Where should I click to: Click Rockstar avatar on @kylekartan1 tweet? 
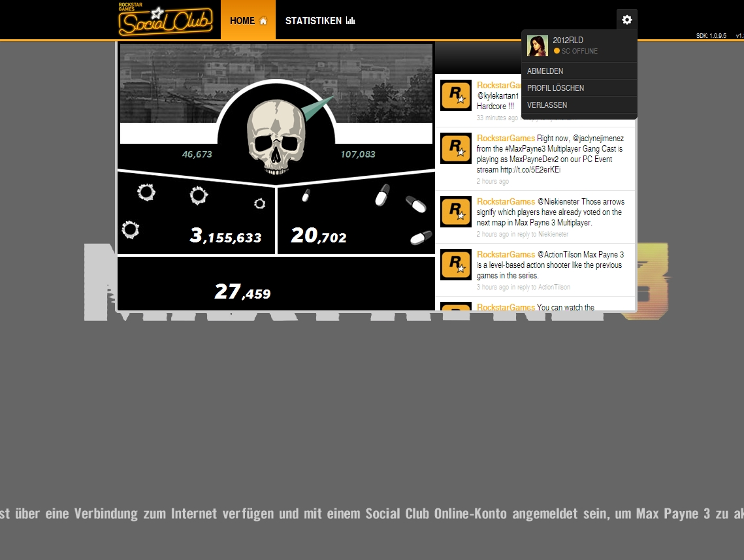point(456,95)
